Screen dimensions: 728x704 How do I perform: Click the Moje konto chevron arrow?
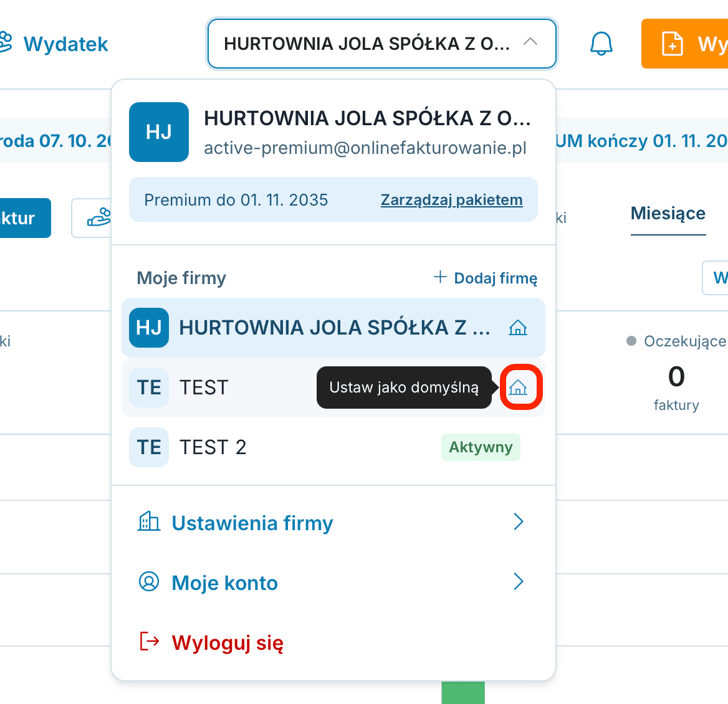[519, 581]
